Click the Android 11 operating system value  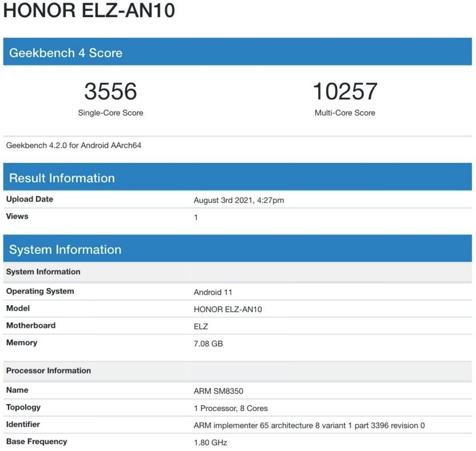(213, 292)
